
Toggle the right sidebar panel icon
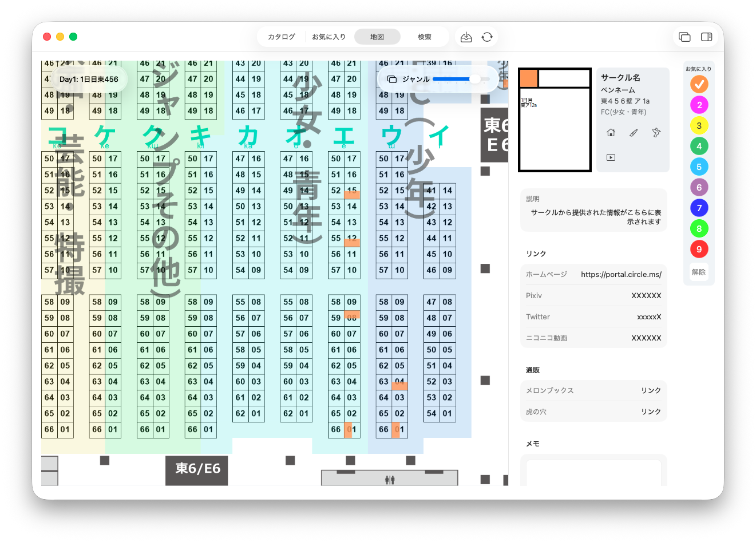tap(706, 37)
